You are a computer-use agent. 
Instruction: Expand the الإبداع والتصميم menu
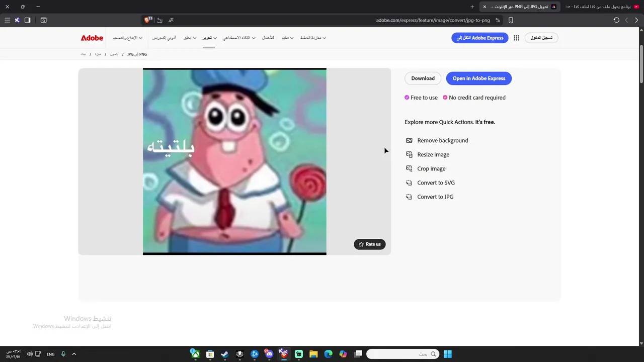(x=127, y=38)
